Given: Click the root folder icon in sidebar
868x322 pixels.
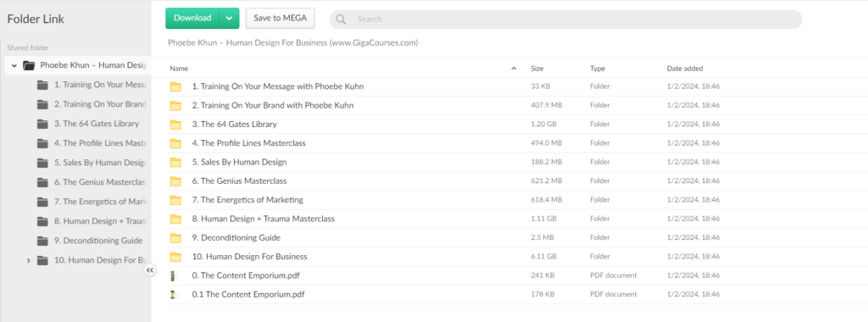Looking at the screenshot, I should 29,65.
